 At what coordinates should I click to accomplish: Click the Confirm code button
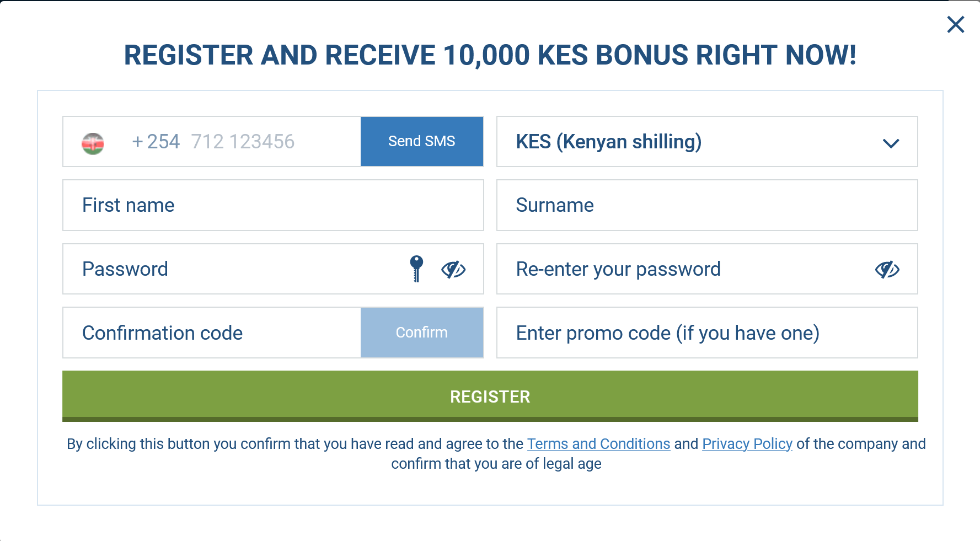pyautogui.click(x=422, y=333)
